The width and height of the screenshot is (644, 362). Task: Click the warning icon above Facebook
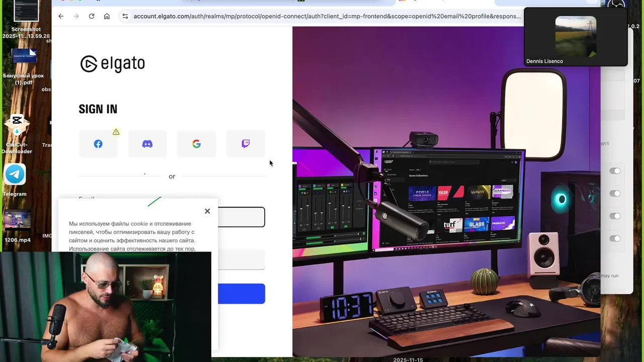tap(116, 132)
